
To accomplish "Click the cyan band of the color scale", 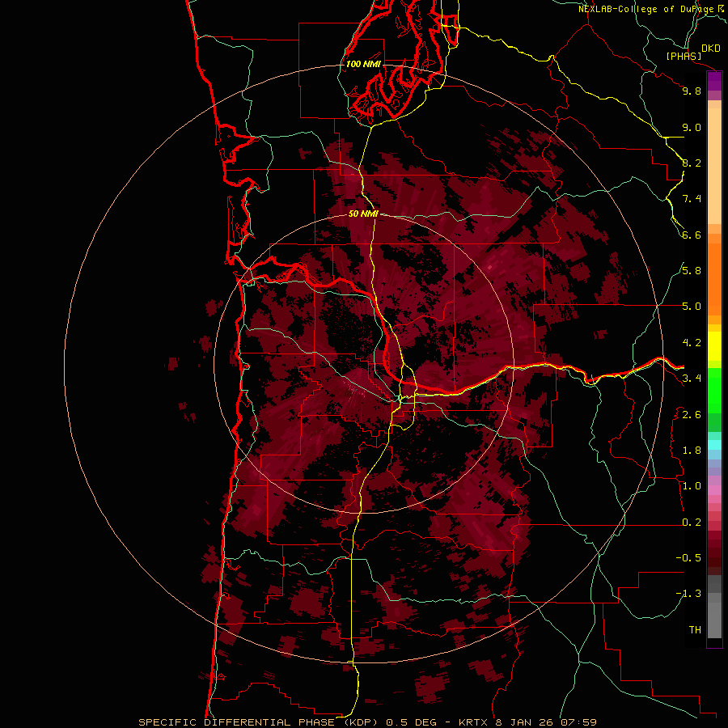I will tap(714, 445).
